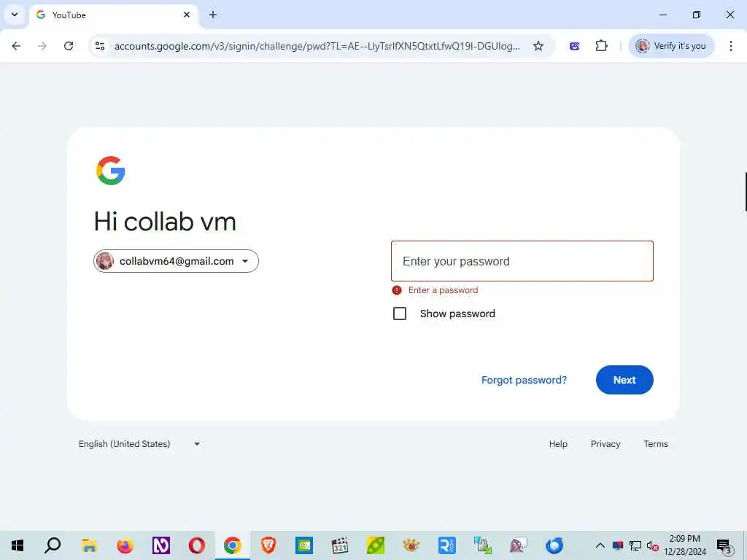Check the Show password checkbox
Viewport: 747px width, 560px height.
[x=400, y=314]
